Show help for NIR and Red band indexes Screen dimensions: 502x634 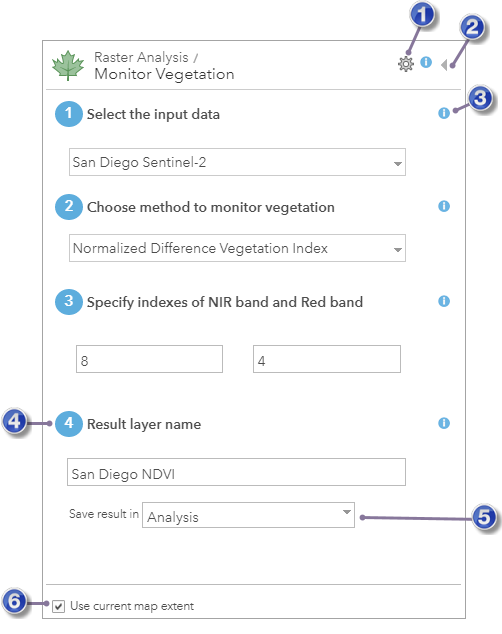[x=444, y=301]
